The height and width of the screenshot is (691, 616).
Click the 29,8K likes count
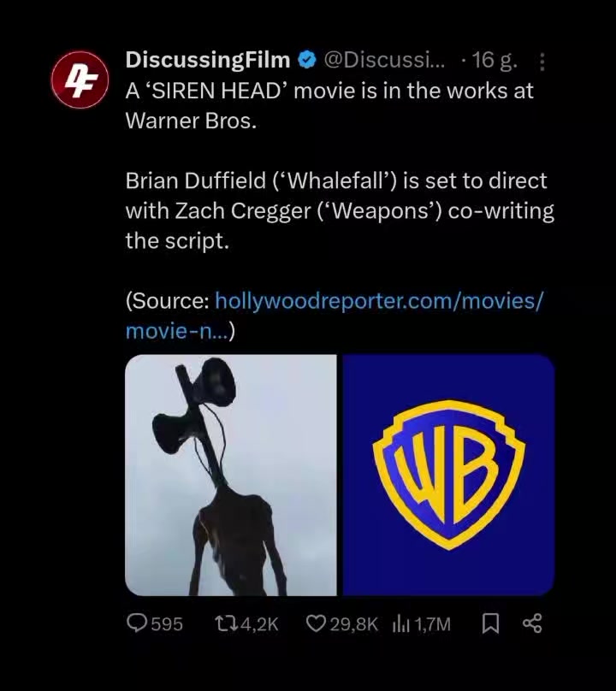coord(353,624)
